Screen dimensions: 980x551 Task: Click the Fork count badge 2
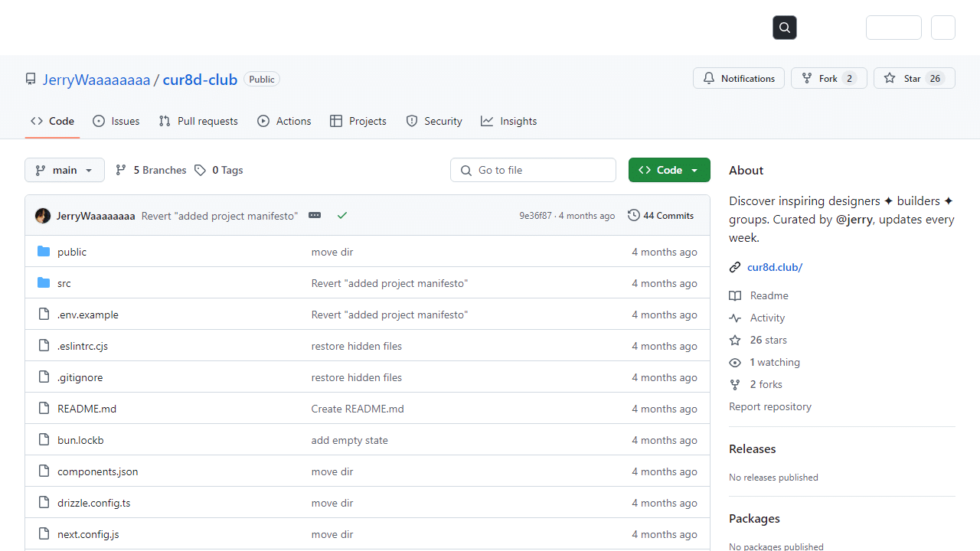click(x=849, y=78)
